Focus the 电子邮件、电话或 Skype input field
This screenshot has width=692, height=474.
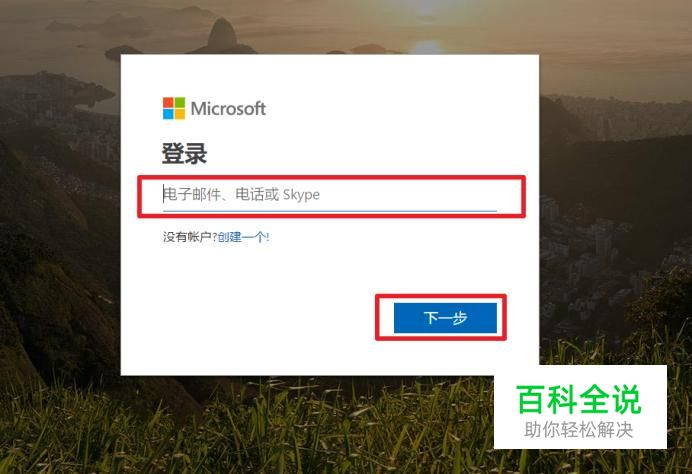tap(330, 194)
